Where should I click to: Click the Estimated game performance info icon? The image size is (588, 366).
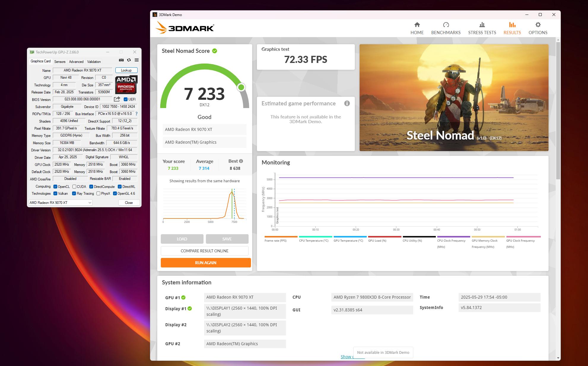[347, 103]
